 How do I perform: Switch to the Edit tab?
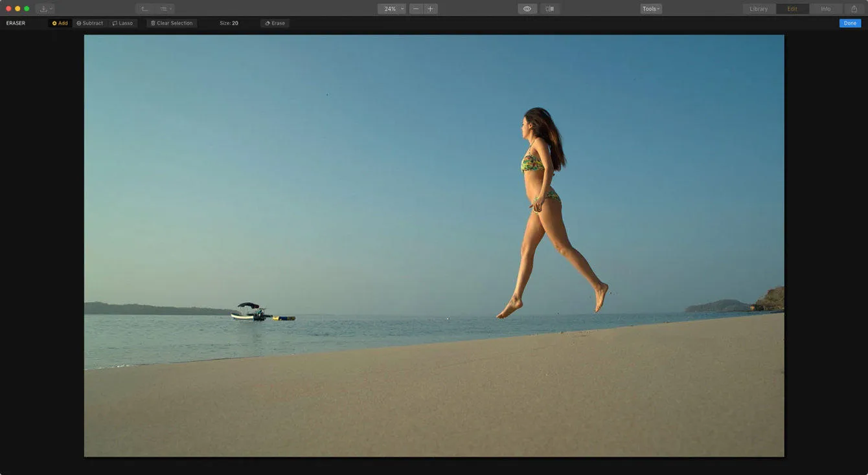coord(792,9)
